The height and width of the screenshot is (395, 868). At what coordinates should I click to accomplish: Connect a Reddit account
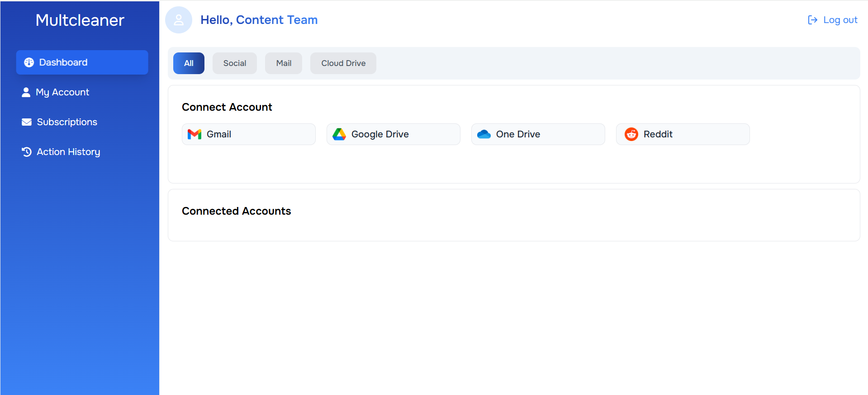coord(683,134)
